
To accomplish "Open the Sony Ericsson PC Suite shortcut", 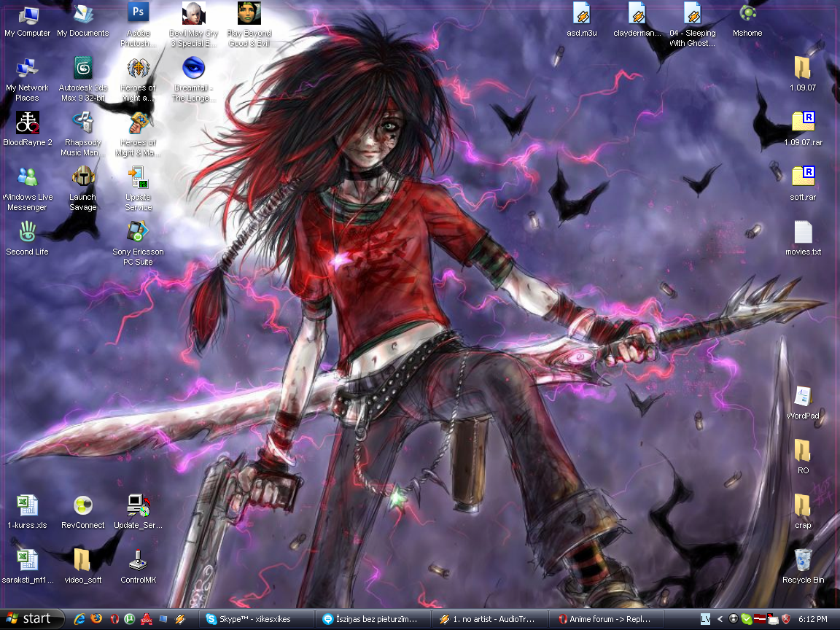I will coord(138,244).
